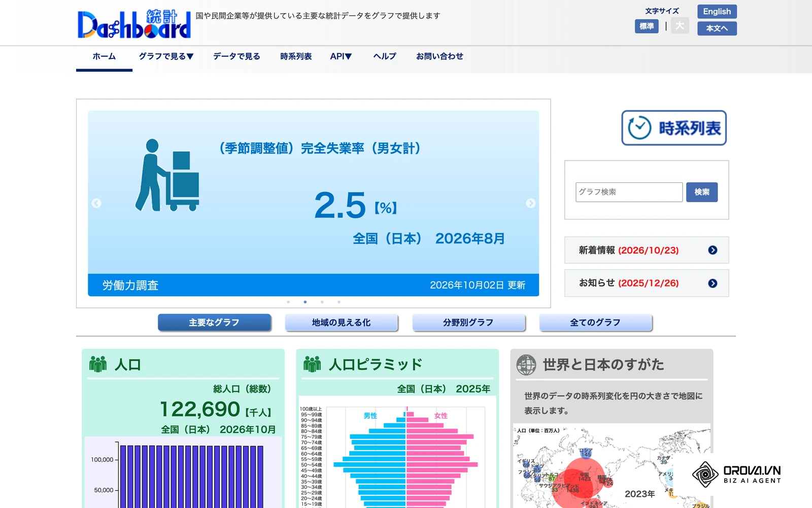Open the 完全失業率 carousel slide

pos(313,203)
